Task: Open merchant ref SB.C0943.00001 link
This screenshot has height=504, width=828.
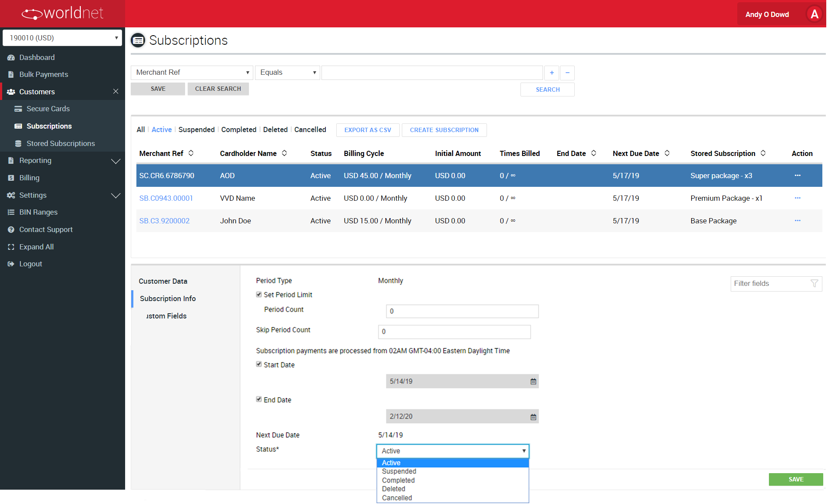Action: pyautogui.click(x=166, y=198)
